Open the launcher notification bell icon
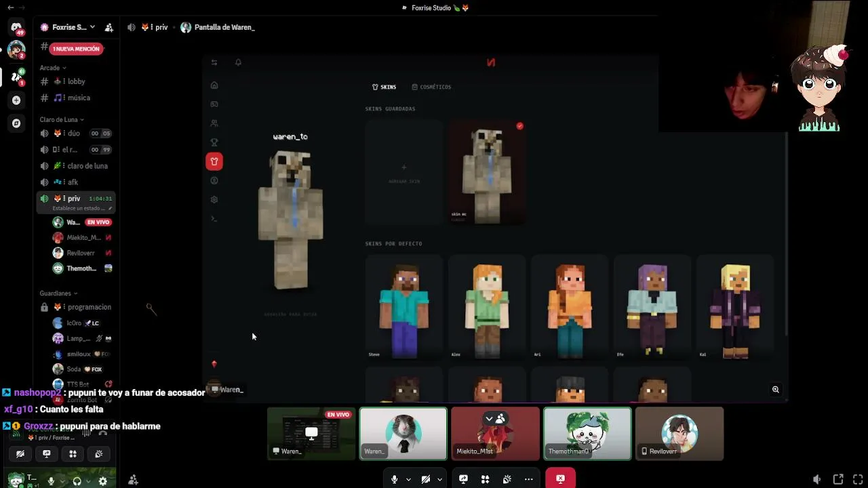This screenshot has width=868, height=488. 238,62
